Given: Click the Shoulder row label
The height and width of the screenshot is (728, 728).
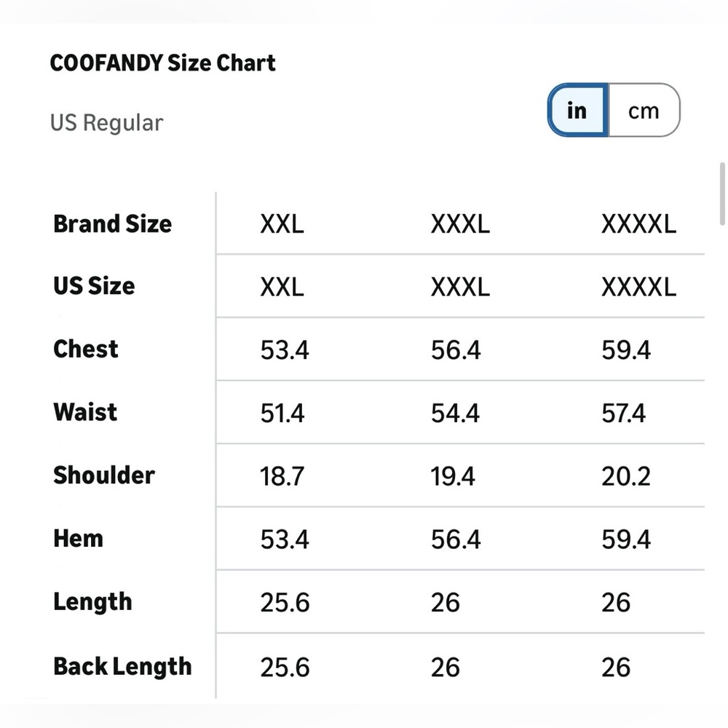Looking at the screenshot, I should click(104, 475).
